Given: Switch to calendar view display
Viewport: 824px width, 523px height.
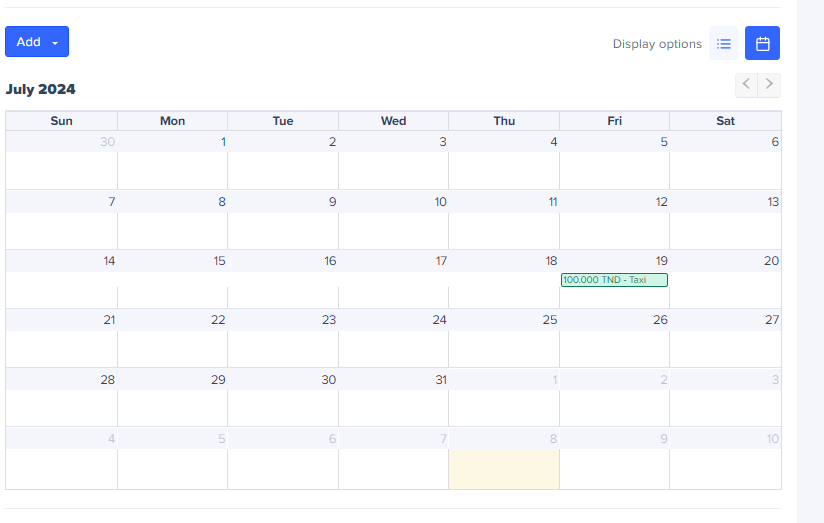Looking at the screenshot, I should pos(762,43).
